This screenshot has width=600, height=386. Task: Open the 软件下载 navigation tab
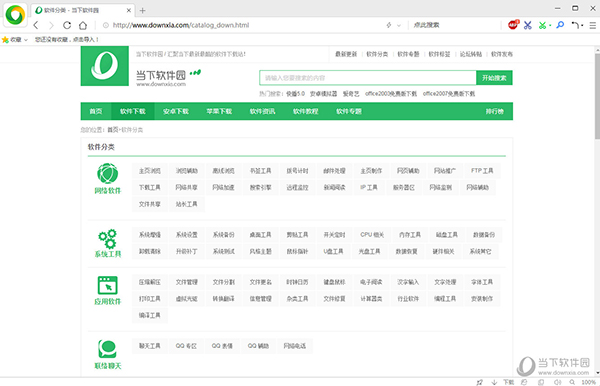[x=133, y=111]
